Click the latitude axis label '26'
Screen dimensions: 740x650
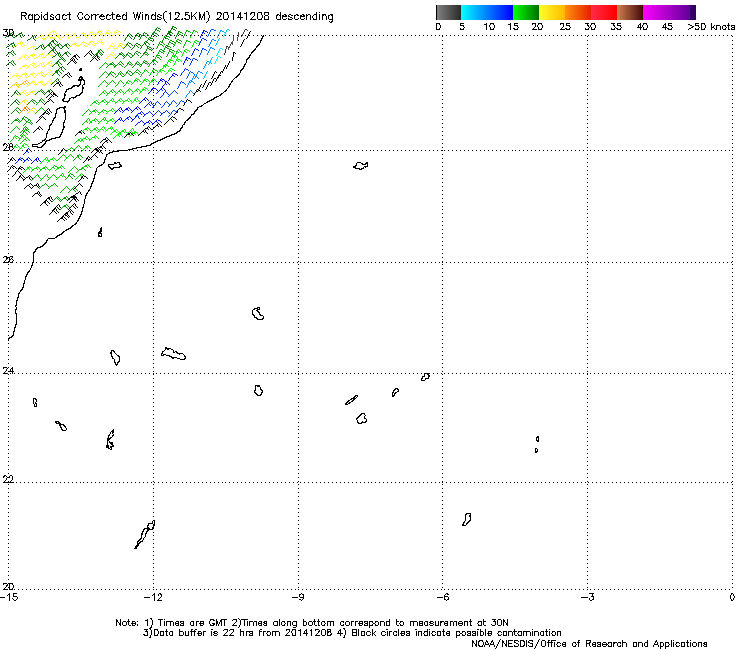8,260
